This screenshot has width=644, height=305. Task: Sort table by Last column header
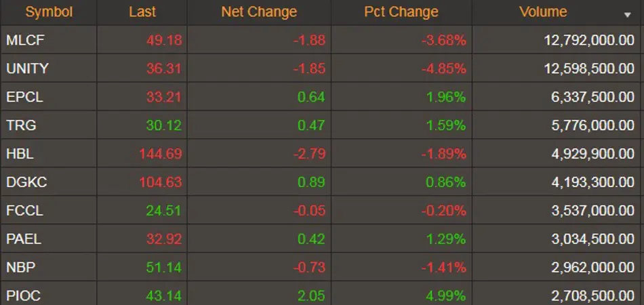(x=142, y=12)
